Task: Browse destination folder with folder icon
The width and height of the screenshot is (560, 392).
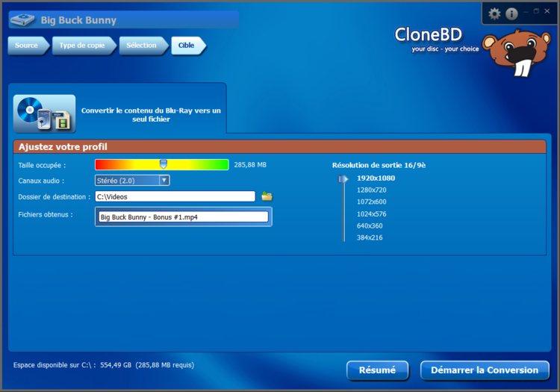Action: click(267, 196)
